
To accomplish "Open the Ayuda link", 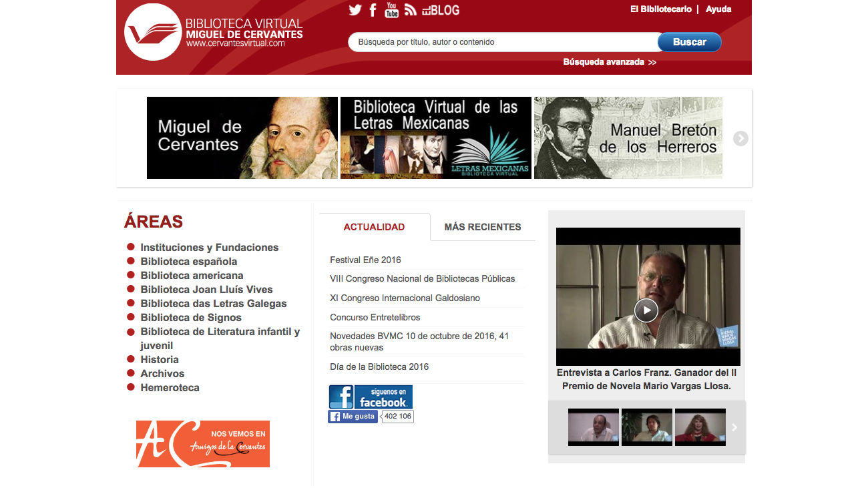I will click(x=718, y=9).
